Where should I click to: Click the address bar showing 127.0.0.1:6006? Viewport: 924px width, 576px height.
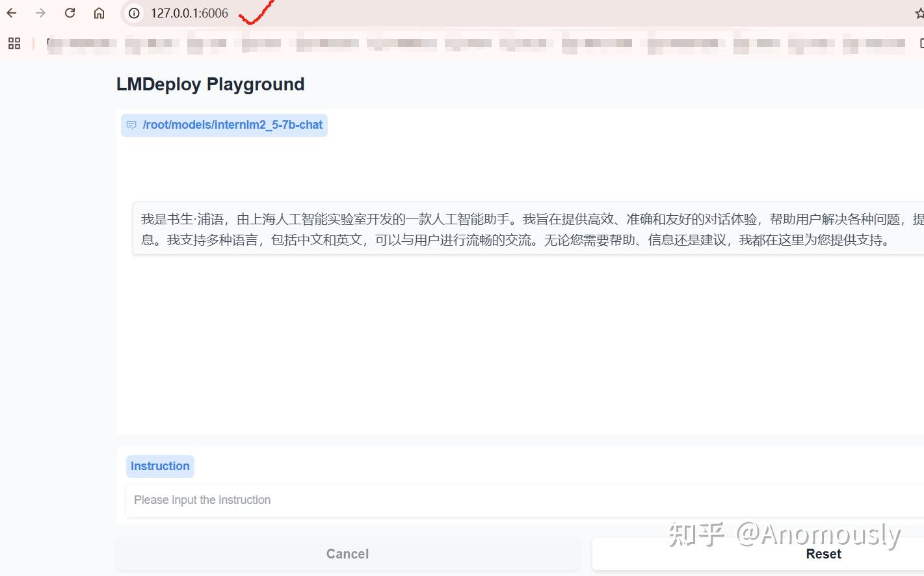coord(189,12)
